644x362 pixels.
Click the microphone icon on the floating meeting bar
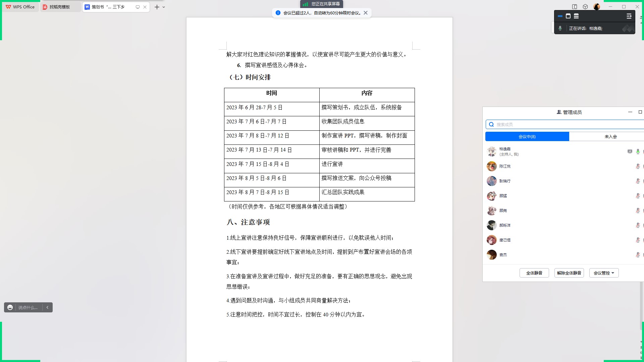[560, 28]
